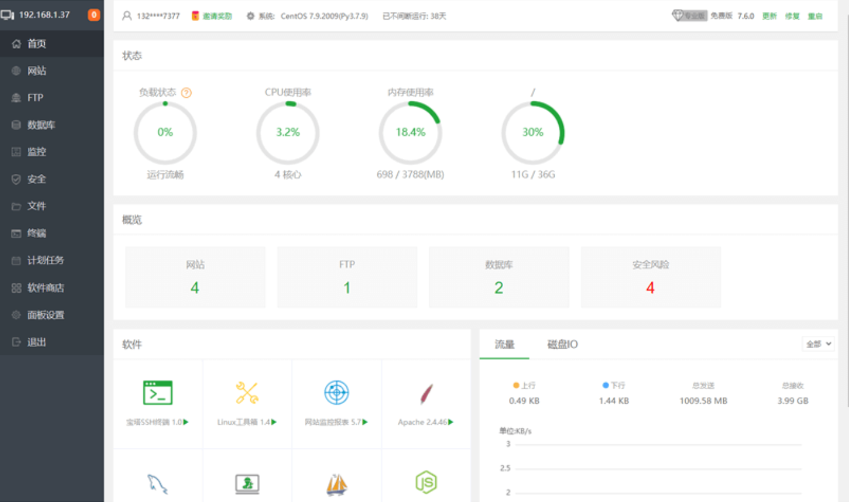This screenshot has width=849, height=504.
Task: Open the phpMyAdmin sailboat icon
Action: point(336,483)
